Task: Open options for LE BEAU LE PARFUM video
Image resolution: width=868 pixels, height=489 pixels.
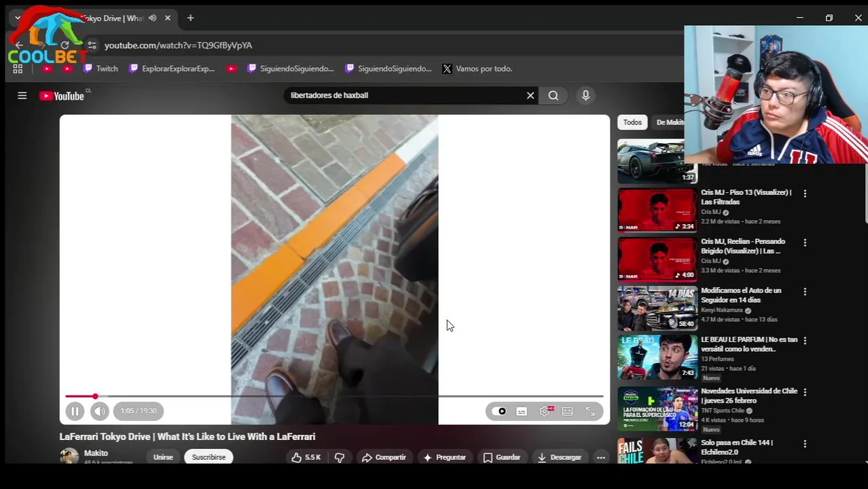Action: pos(805,340)
